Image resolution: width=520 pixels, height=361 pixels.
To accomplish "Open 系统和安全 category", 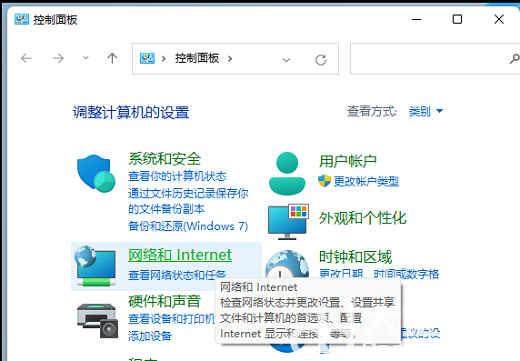I will pos(165,159).
